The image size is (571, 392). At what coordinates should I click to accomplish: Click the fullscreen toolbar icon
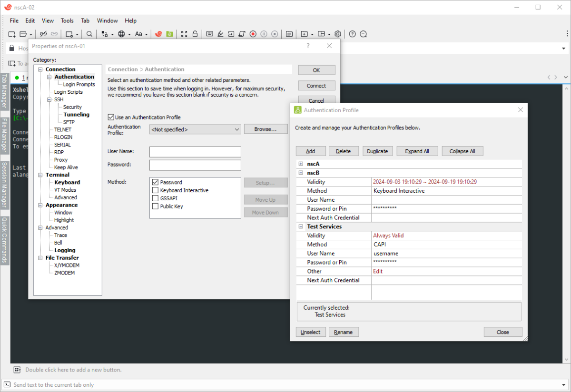pos(185,34)
